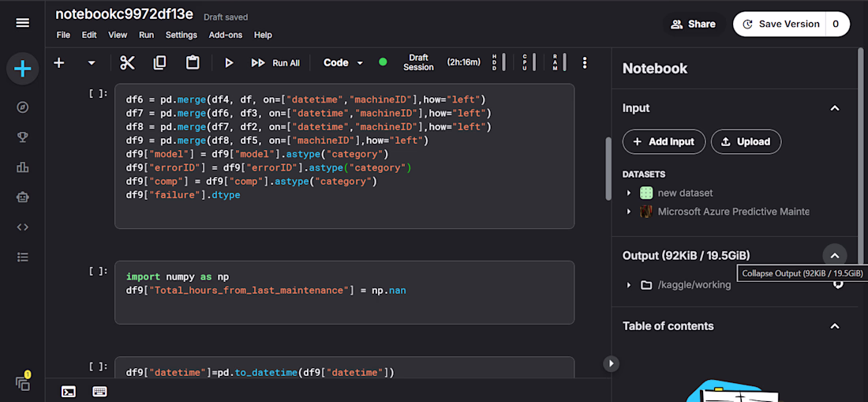Open the Settings menu

pyautogui.click(x=181, y=35)
